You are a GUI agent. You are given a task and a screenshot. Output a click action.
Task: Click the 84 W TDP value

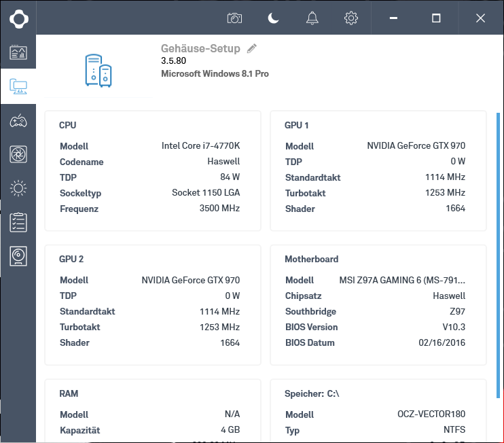[230, 177]
